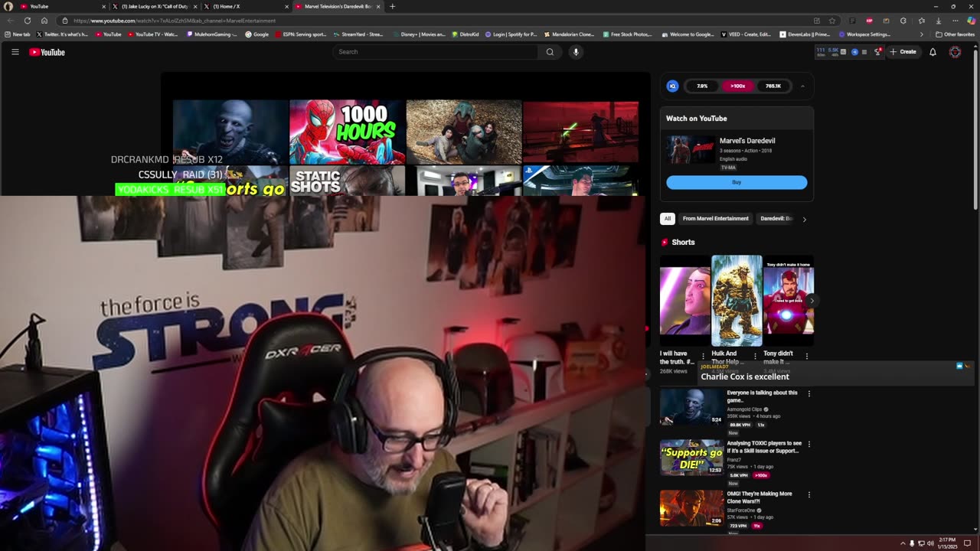This screenshot has height=551, width=980.
Task: Focus the YouTube search field
Action: (435, 52)
